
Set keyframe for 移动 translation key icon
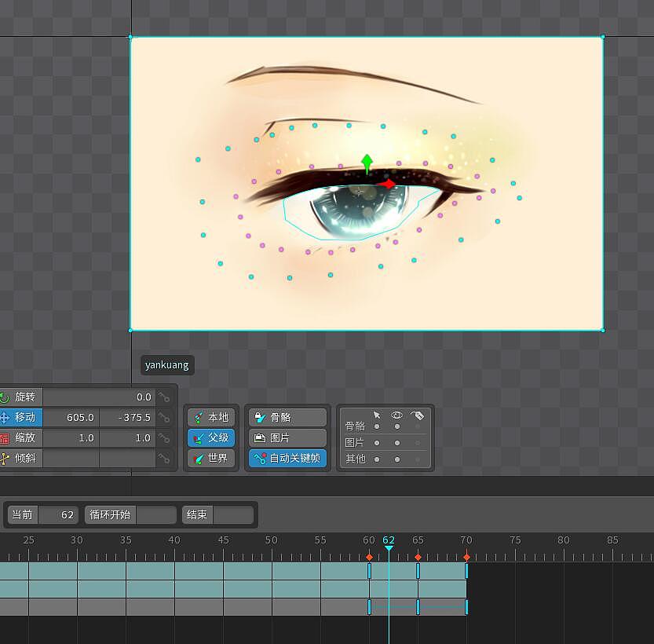pyautogui.click(x=164, y=418)
